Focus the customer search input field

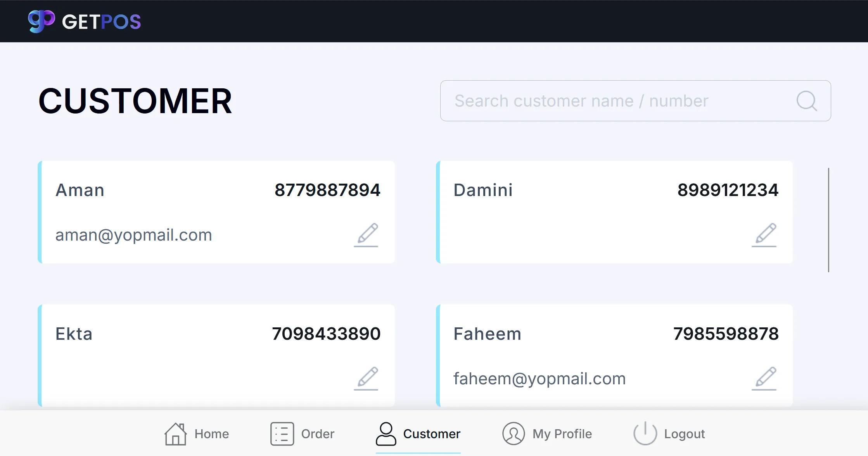[x=635, y=101]
